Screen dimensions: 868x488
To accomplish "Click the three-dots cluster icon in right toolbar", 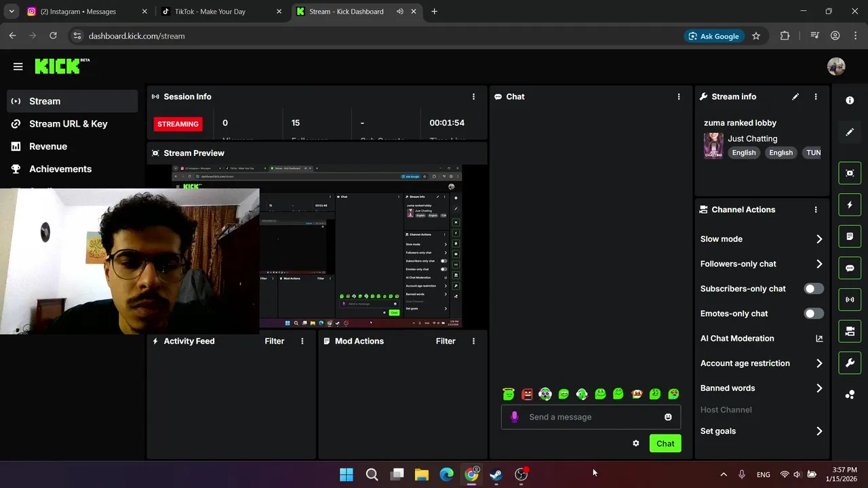I will tap(850, 394).
